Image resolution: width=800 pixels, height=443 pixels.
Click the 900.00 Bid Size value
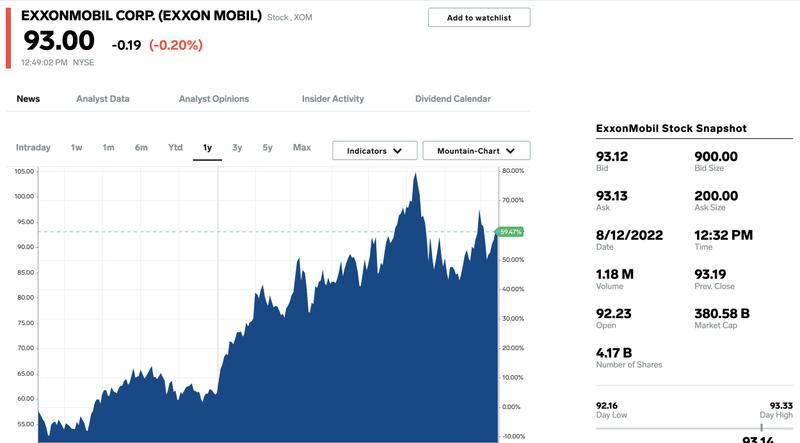(x=716, y=156)
